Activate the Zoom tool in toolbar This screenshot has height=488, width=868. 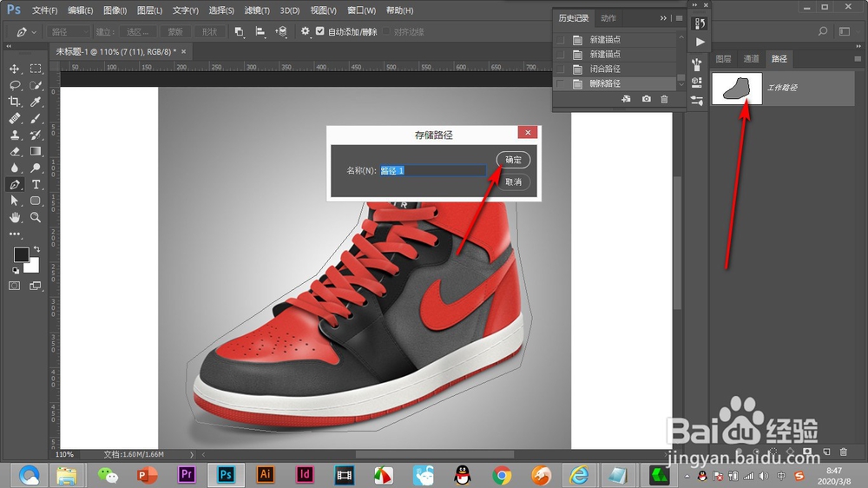[36, 217]
